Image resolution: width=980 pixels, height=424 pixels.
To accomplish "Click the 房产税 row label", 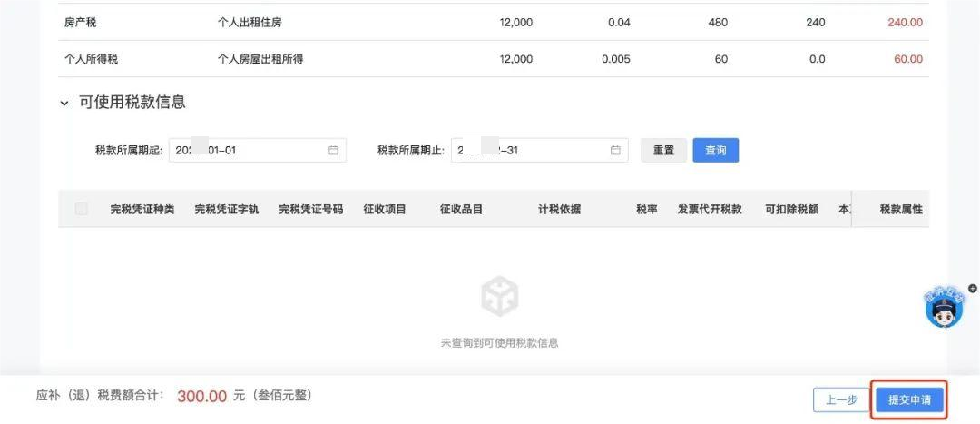I will [81, 23].
